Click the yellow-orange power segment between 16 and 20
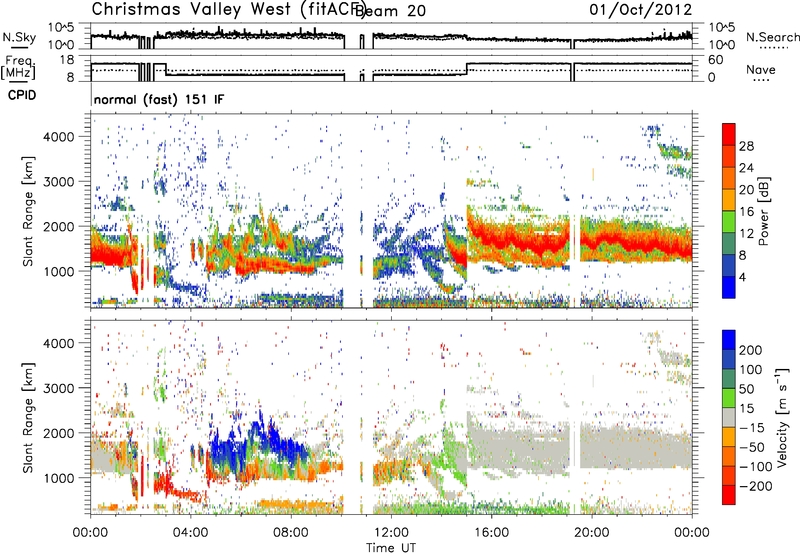This screenshot has width=800, height=554. (x=729, y=200)
